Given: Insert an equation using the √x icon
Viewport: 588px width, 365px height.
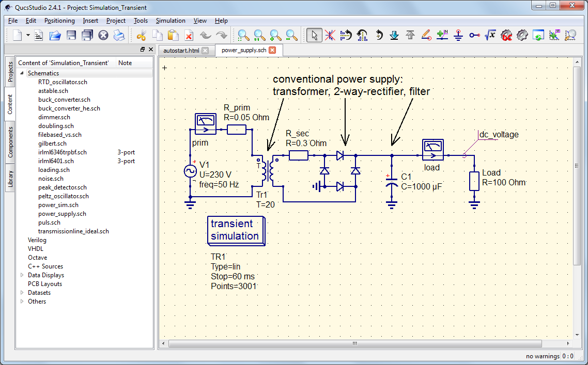Looking at the screenshot, I should click(x=490, y=35).
